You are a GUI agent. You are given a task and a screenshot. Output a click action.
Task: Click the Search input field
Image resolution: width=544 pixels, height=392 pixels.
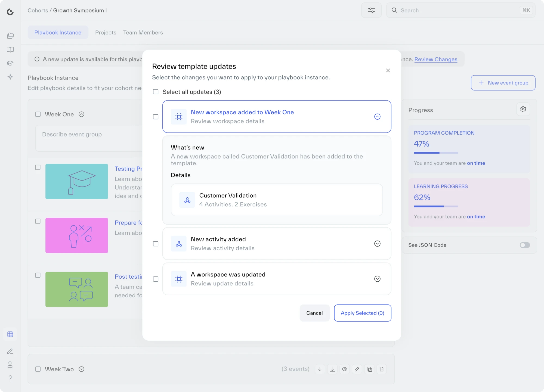coord(461,10)
